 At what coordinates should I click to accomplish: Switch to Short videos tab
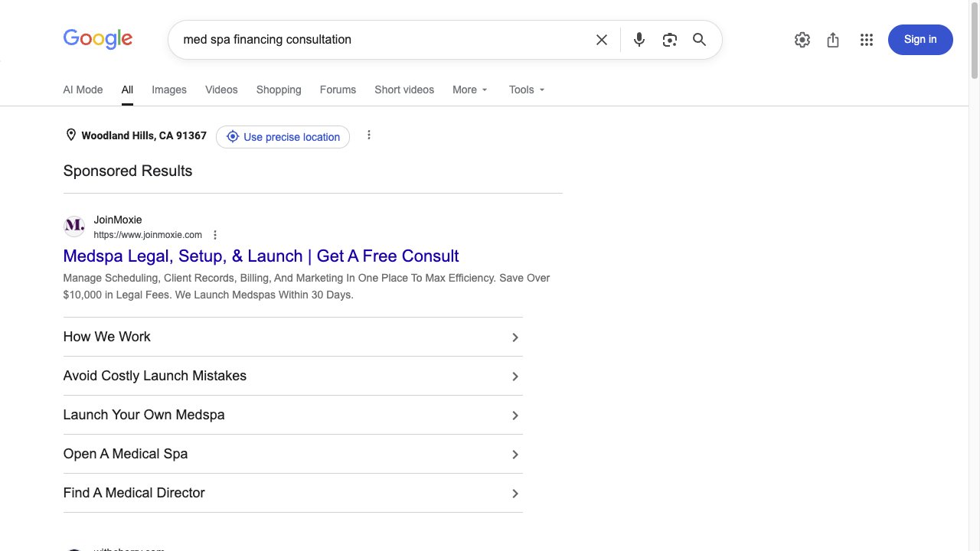coord(404,90)
